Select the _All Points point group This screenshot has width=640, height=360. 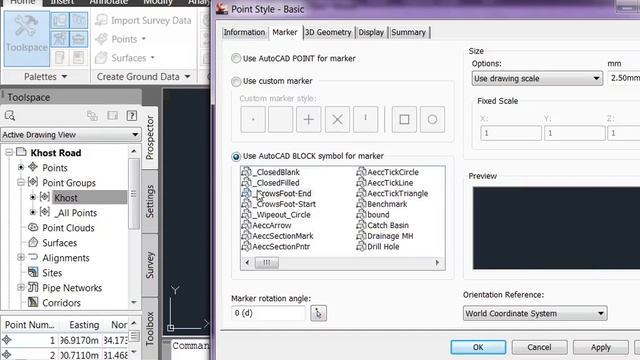(76, 213)
